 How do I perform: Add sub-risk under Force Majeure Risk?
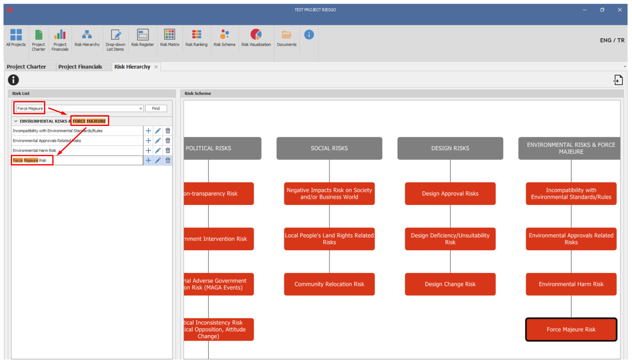point(148,160)
